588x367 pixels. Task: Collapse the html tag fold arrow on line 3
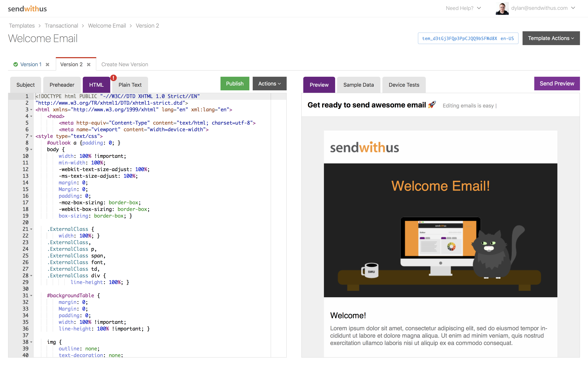pos(31,110)
